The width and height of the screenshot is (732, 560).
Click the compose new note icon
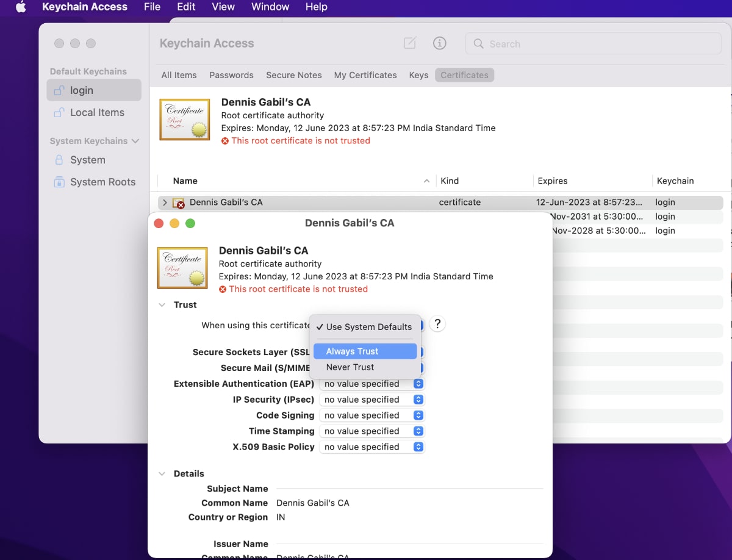(410, 43)
